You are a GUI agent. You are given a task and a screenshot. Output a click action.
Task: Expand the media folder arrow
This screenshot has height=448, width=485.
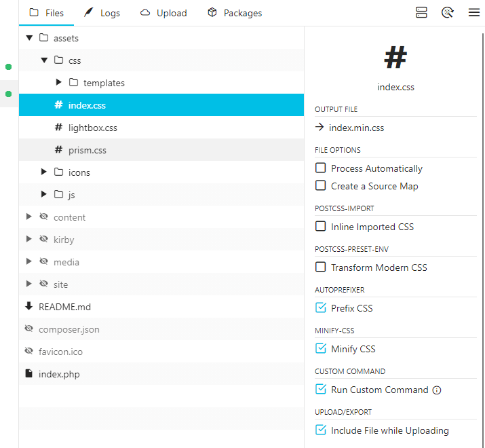click(x=28, y=261)
